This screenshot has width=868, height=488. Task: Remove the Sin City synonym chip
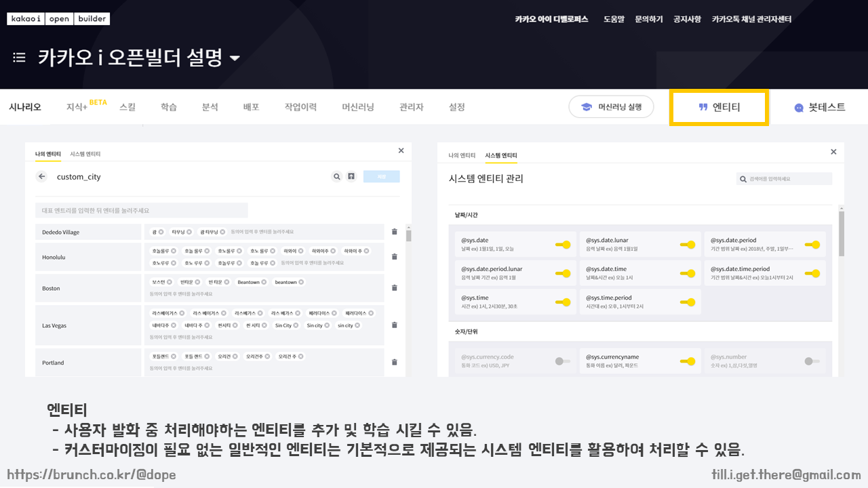click(x=296, y=325)
